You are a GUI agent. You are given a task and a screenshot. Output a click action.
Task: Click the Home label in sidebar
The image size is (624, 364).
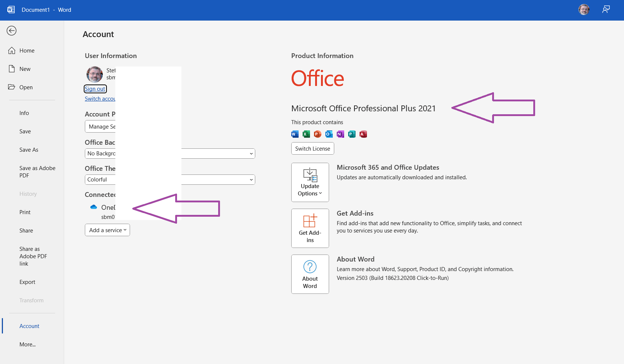[27, 50]
